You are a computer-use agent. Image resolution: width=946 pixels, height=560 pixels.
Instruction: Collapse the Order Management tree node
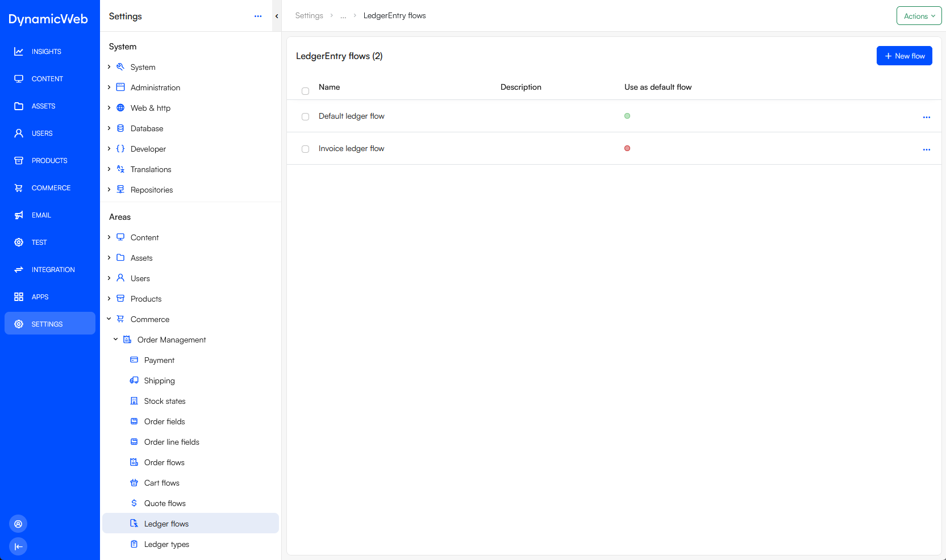[115, 340]
